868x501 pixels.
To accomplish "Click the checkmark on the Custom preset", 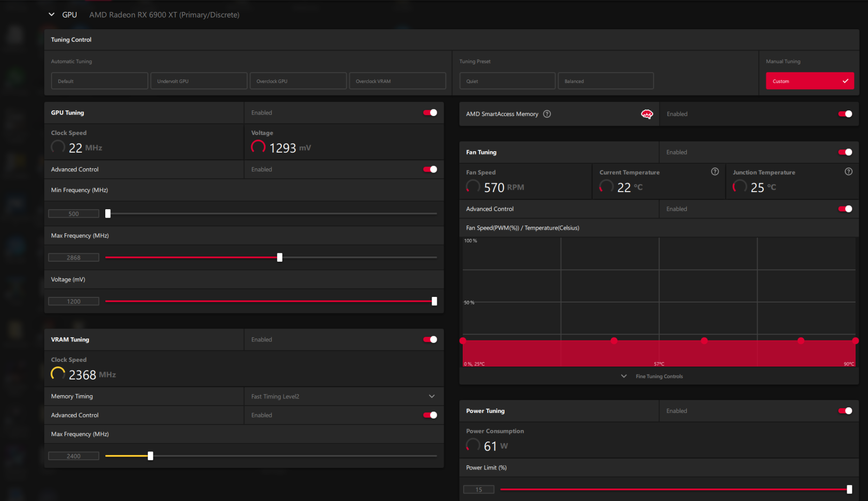I will point(845,81).
